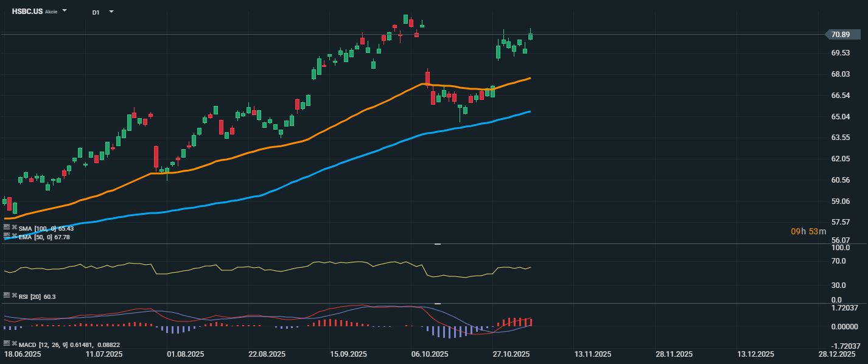Expand the HSBC.US symbol dropdown arrow

(x=65, y=11)
